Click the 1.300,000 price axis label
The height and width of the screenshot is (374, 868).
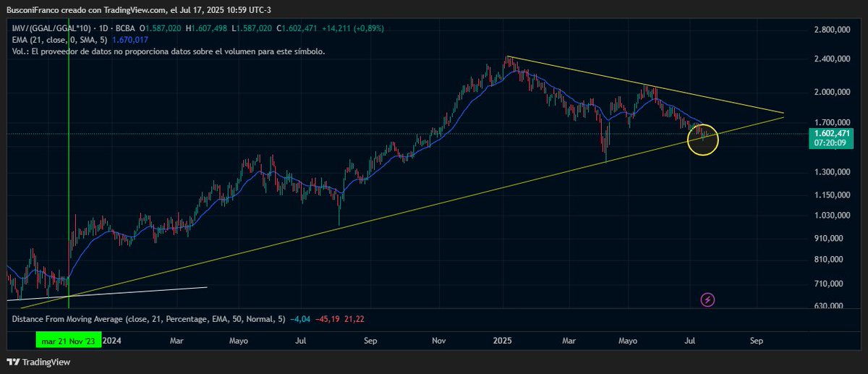click(830, 172)
